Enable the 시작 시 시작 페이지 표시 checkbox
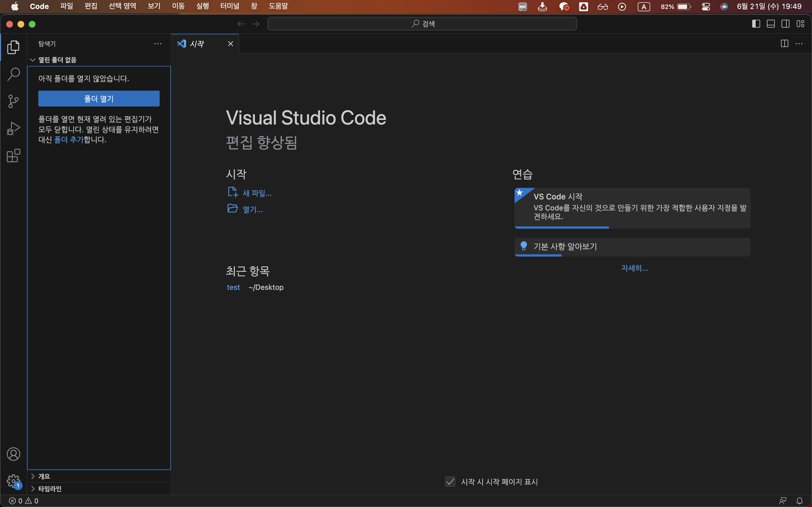The image size is (812, 507). [450, 482]
